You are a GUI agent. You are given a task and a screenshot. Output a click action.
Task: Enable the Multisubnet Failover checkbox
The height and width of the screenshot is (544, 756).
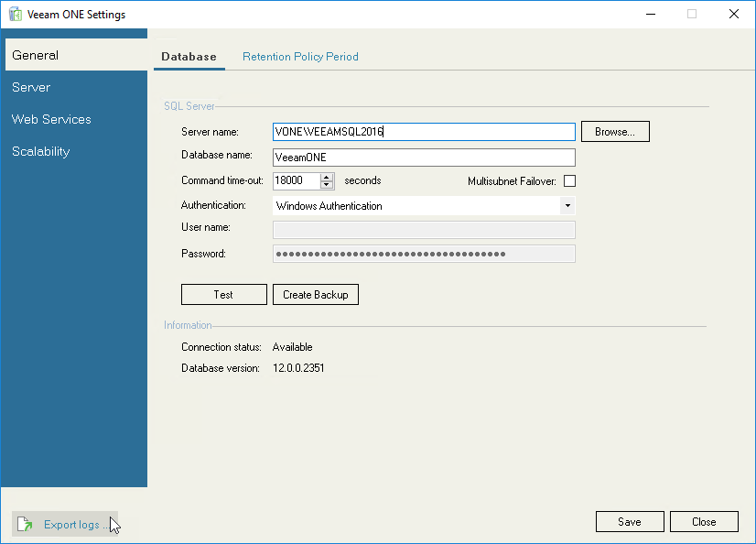(569, 180)
